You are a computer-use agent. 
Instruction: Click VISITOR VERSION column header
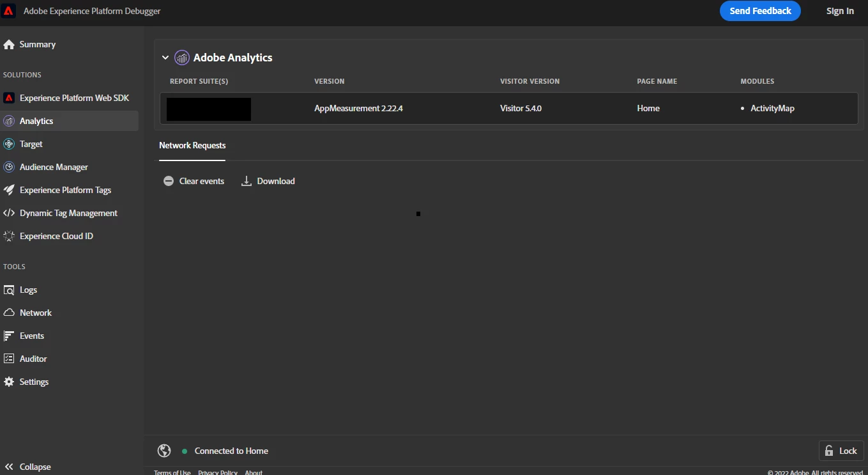coord(529,81)
